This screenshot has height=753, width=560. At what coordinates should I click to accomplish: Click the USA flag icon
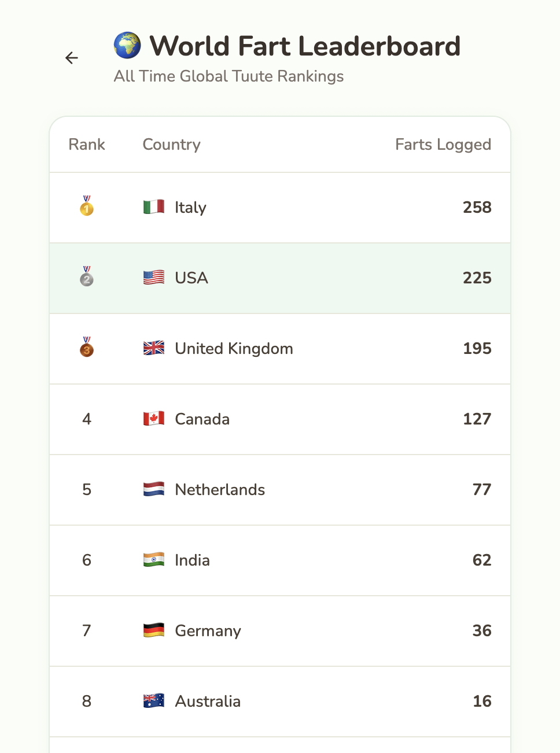154,278
